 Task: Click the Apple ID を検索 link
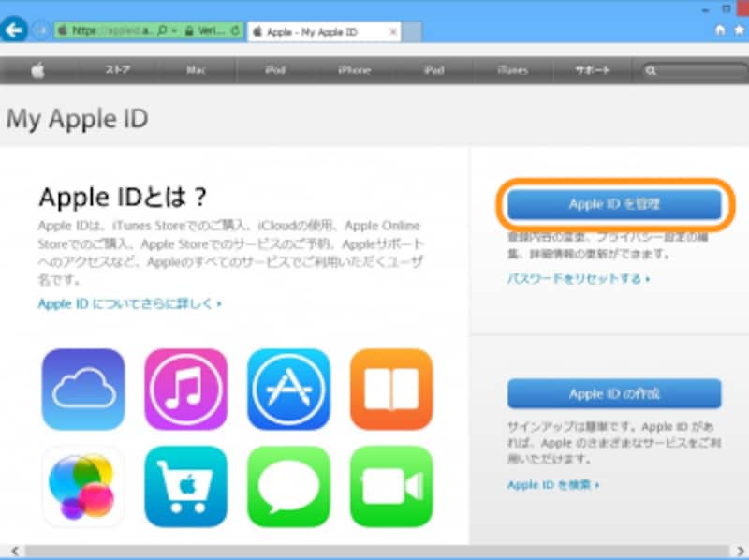552,484
